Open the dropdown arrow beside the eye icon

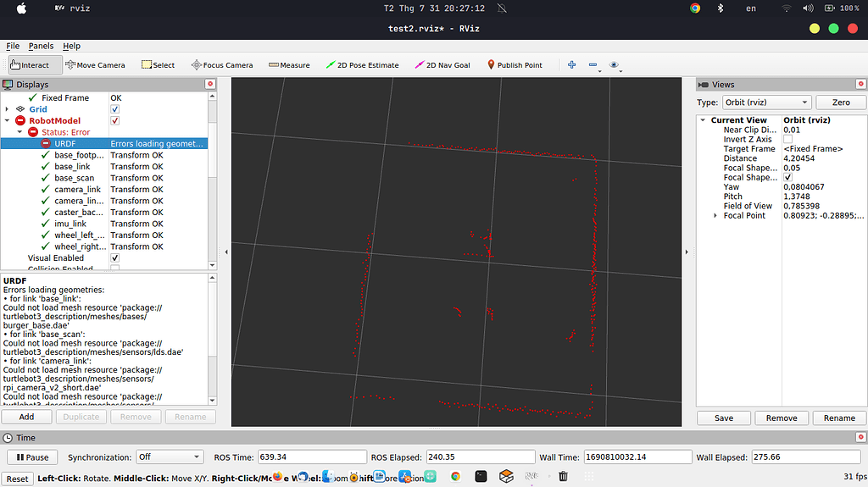pyautogui.click(x=620, y=71)
